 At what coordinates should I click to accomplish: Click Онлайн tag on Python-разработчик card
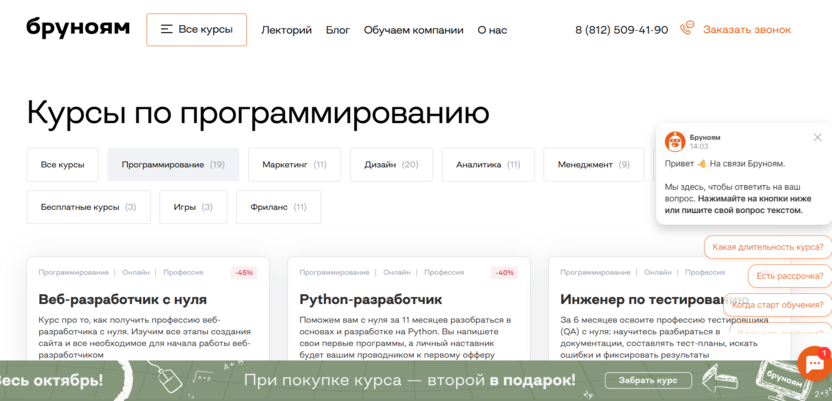point(397,272)
